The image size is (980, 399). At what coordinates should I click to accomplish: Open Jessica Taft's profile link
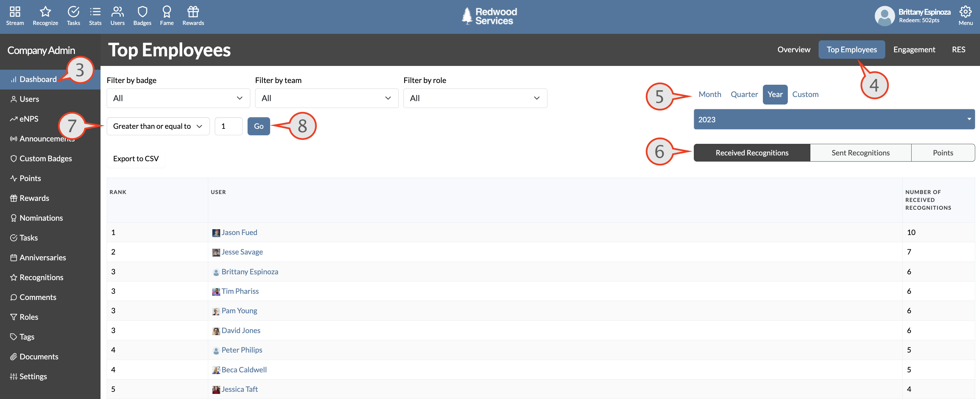pos(239,389)
